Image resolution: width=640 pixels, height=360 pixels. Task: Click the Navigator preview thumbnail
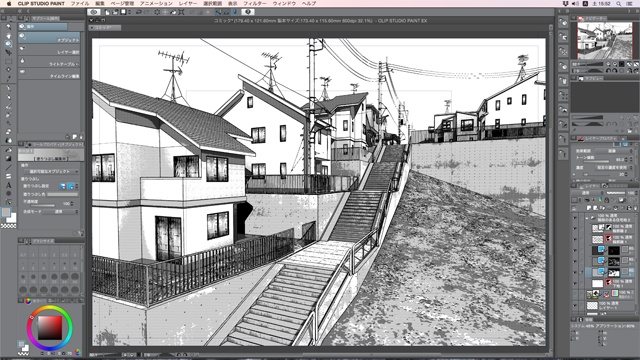coord(604,41)
